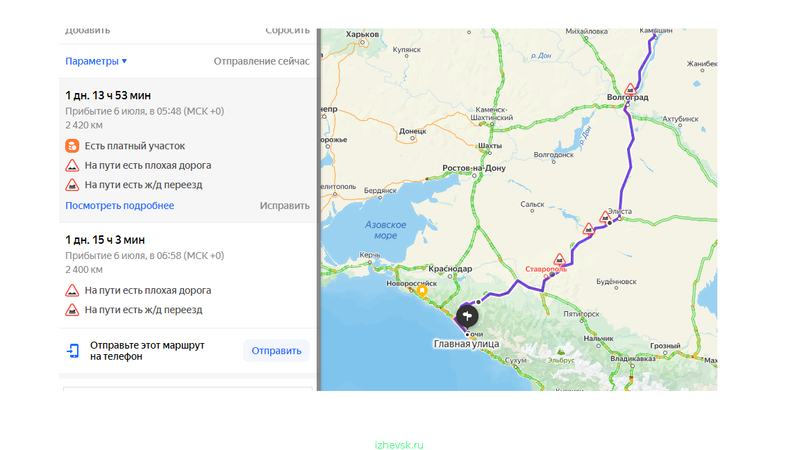800x450 pixels.
Task: Click the Волгодонск city label
Action: pyautogui.click(x=554, y=154)
